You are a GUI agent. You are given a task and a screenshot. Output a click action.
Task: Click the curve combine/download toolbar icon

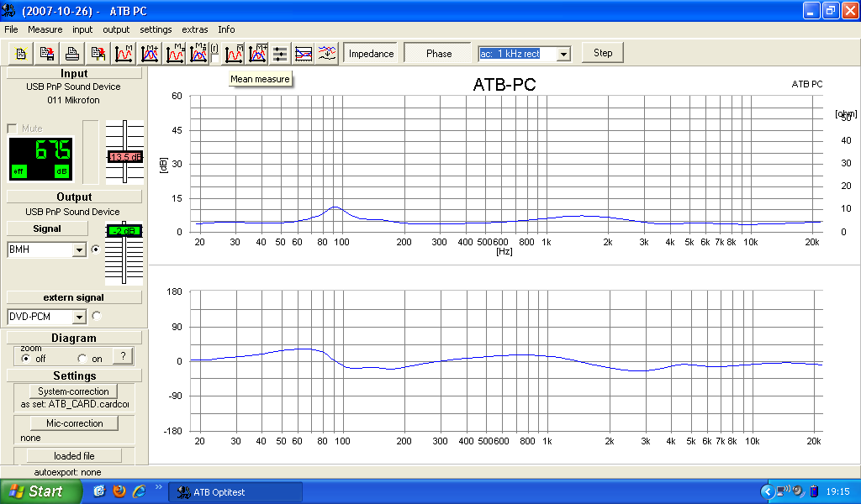tap(327, 54)
